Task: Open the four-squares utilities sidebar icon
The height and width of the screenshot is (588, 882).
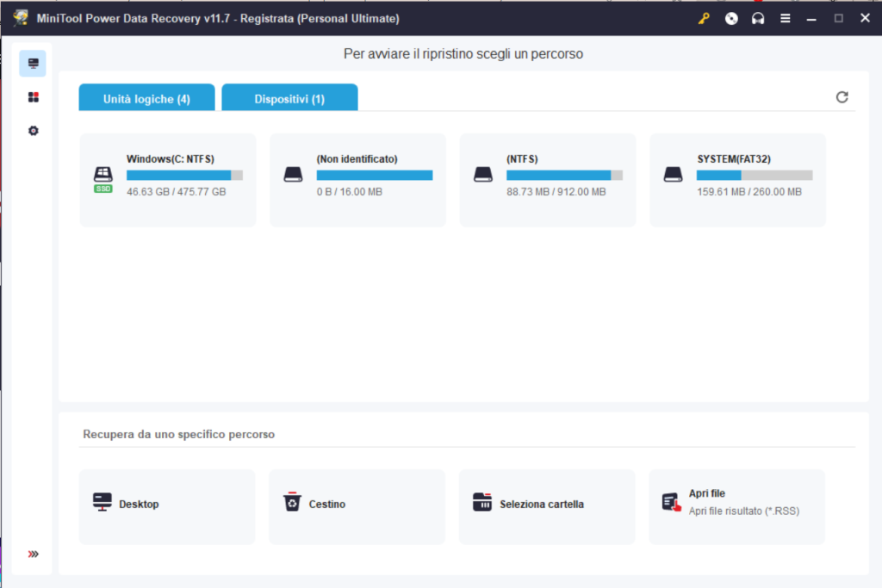Action: click(34, 97)
